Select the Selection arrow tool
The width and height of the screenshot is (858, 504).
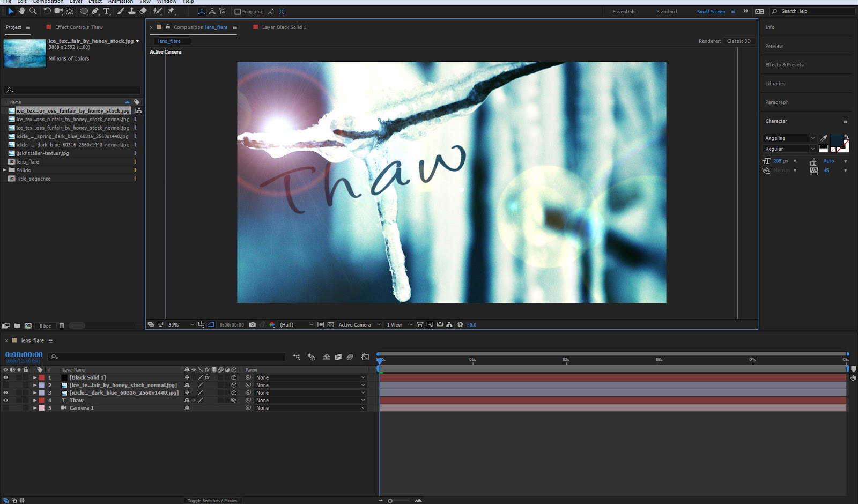tap(11, 11)
